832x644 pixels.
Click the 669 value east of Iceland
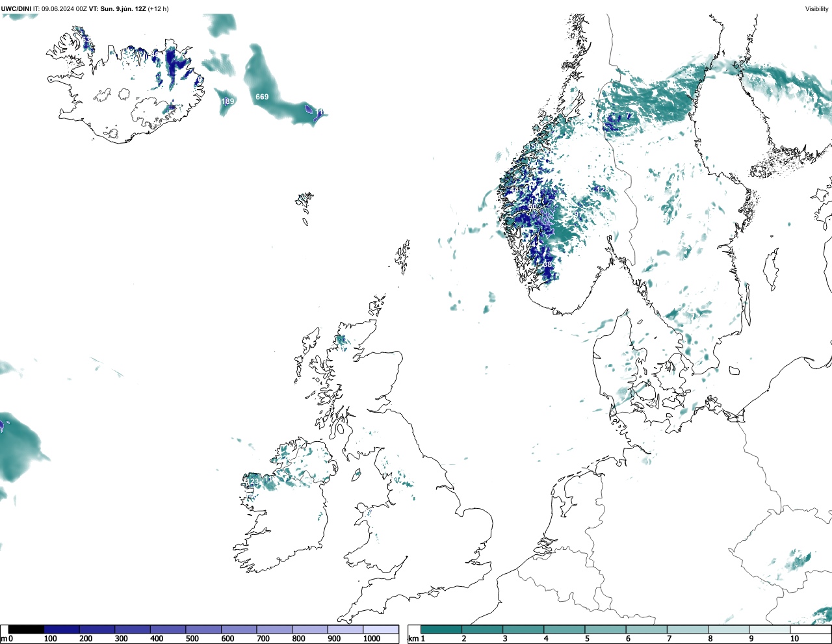tap(262, 97)
